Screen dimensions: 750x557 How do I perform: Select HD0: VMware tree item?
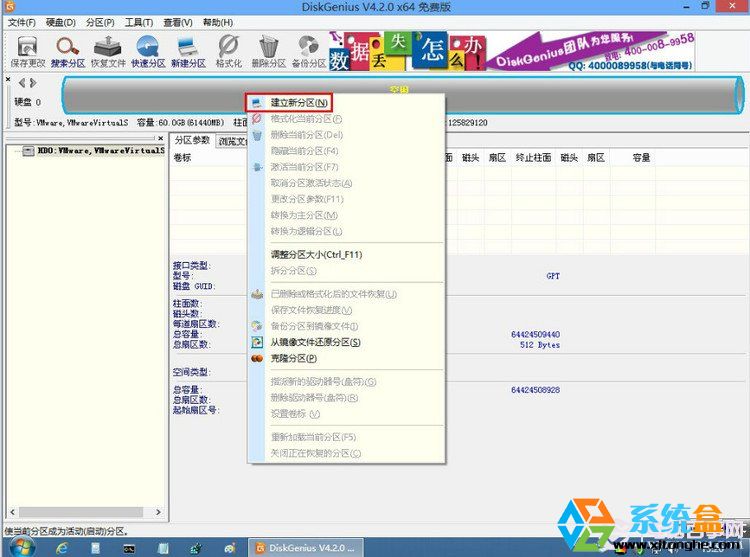pos(101,151)
